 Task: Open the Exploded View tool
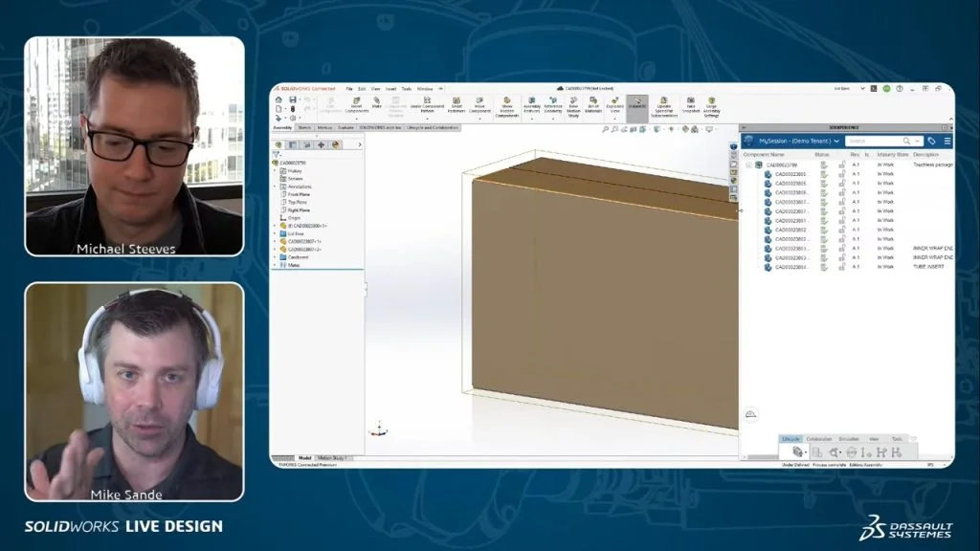[x=614, y=101]
